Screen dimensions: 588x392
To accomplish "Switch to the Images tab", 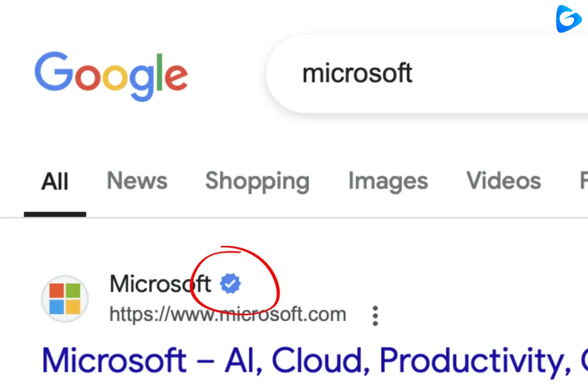I will click(388, 182).
